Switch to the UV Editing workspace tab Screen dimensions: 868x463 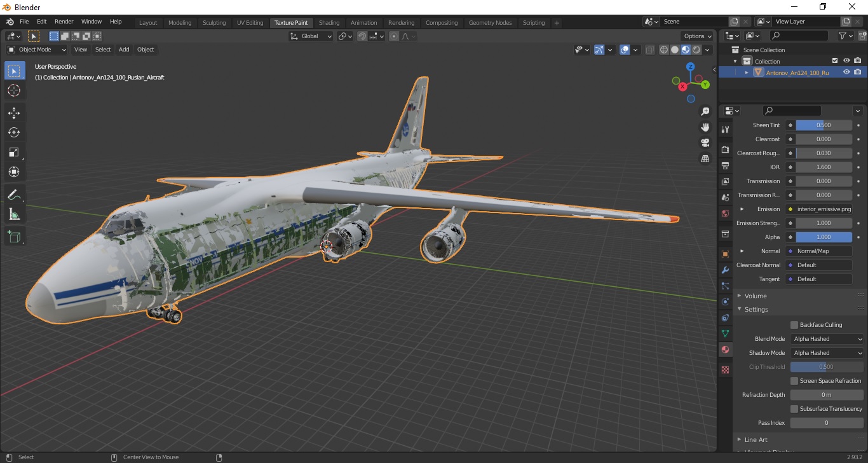250,23
